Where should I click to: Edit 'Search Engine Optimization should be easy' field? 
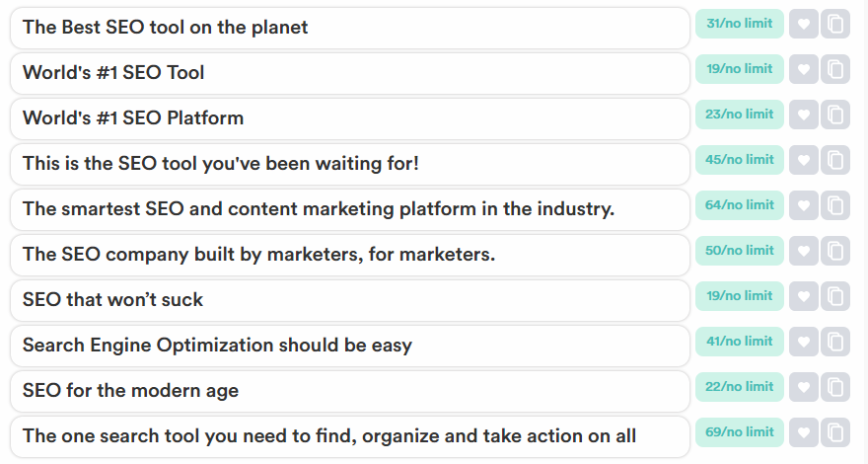click(349, 346)
